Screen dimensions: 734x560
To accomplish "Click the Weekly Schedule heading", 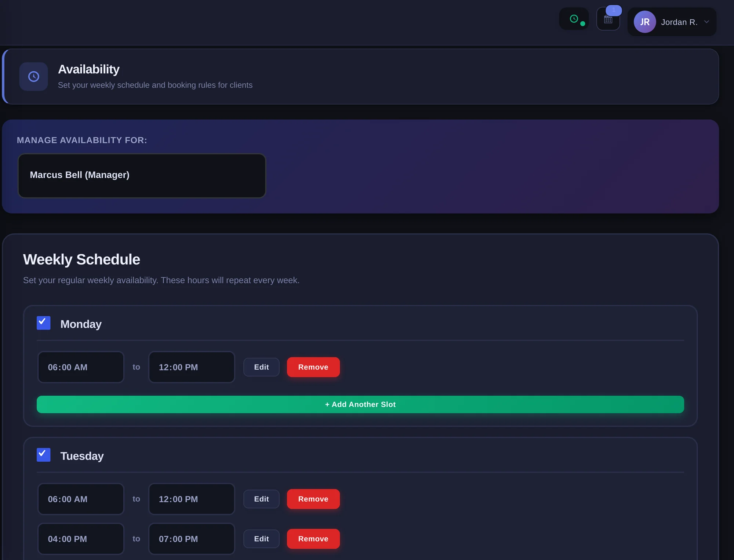I will click(81, 259).
